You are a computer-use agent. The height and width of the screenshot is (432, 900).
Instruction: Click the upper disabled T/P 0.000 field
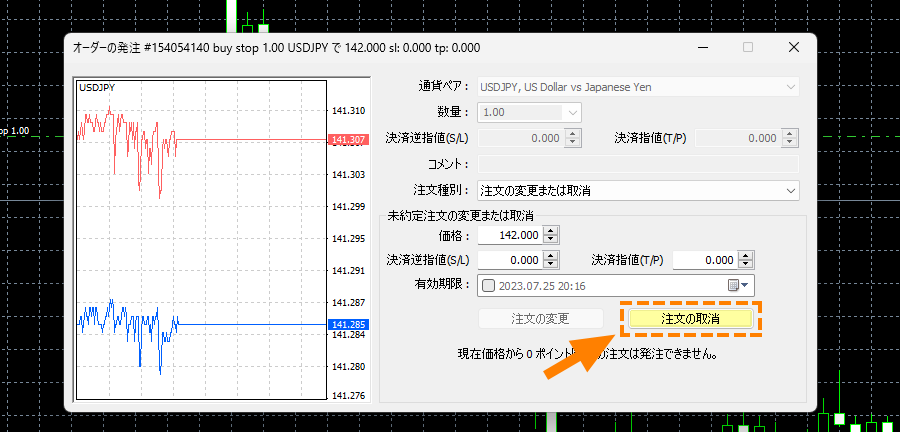739,138
